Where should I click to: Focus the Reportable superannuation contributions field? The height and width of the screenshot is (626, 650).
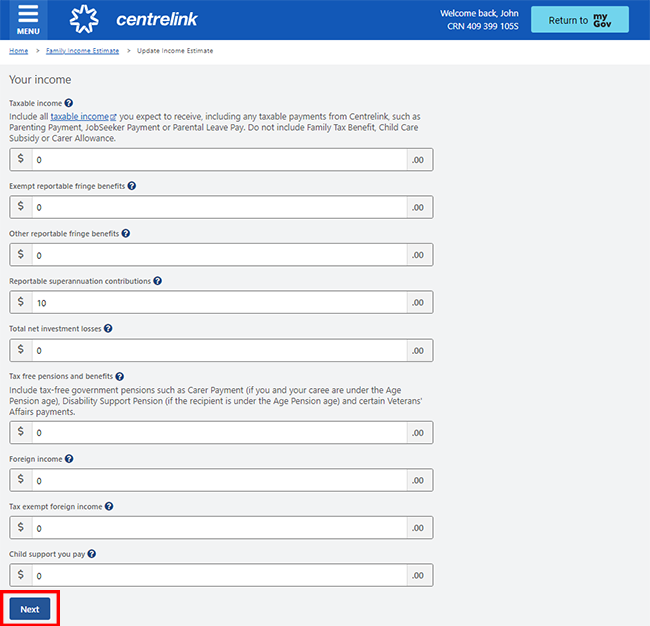[x=220, y=302]
